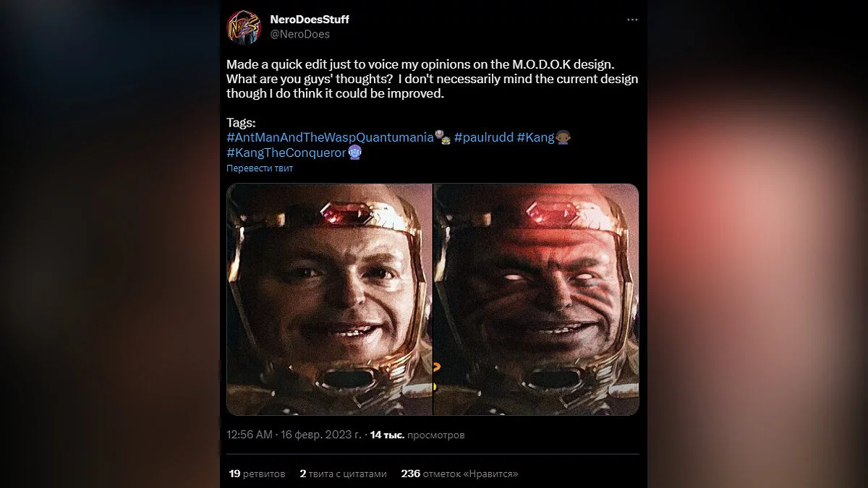Viewport: 868px width, 488px height.
Task: Open the #KangTheConqueror hashtag
Action: 286,153
